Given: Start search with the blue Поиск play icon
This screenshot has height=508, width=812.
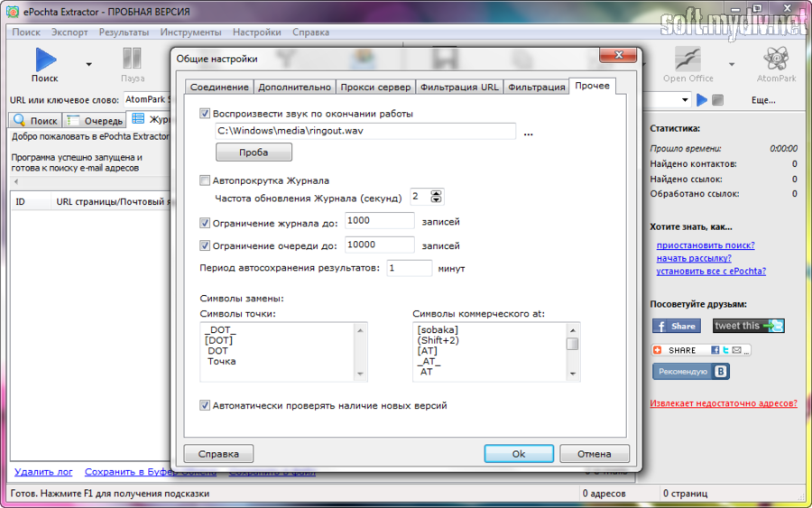Looking at the screenshot, I should click(x=46, y=60).
